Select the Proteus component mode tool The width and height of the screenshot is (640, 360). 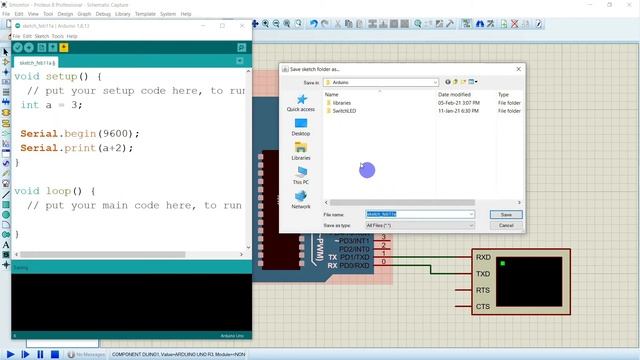point(6,62)
